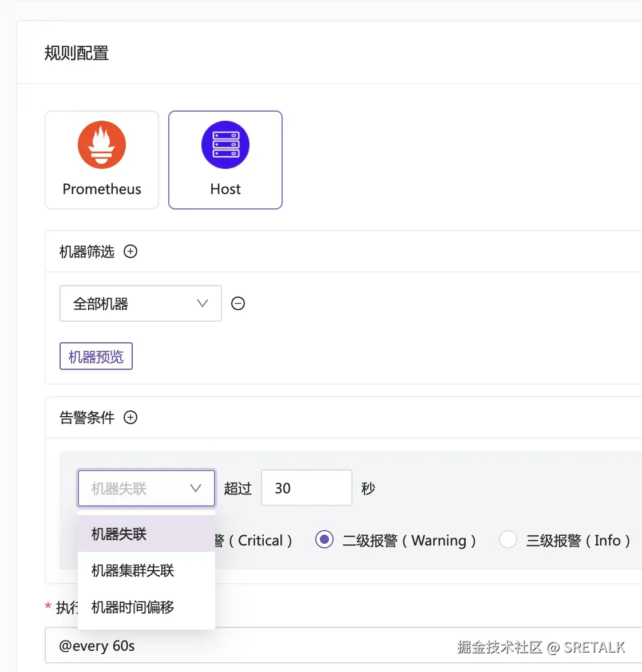
Task: Add a machine filter with plus icon
Action: pos(130,252)
